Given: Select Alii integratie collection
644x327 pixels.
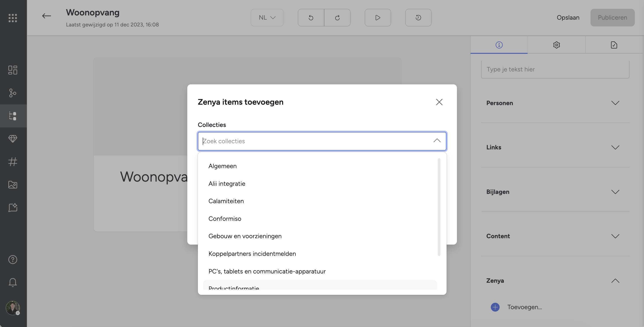Looking at the screenshot, I should click(x=320, y=184).
